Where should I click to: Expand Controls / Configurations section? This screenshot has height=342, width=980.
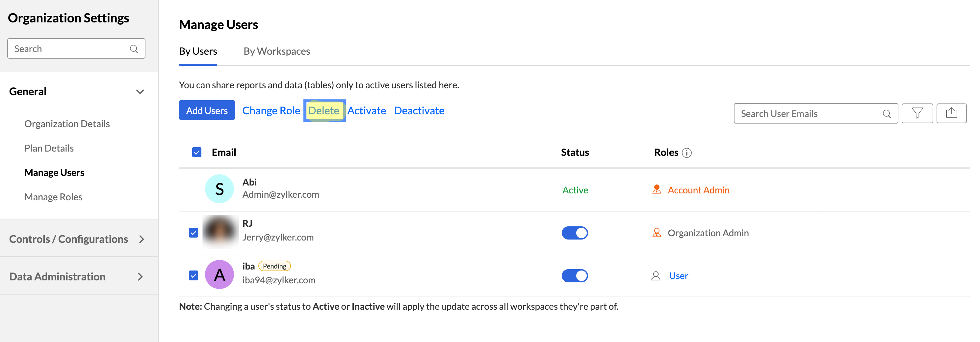pos(141,239)
